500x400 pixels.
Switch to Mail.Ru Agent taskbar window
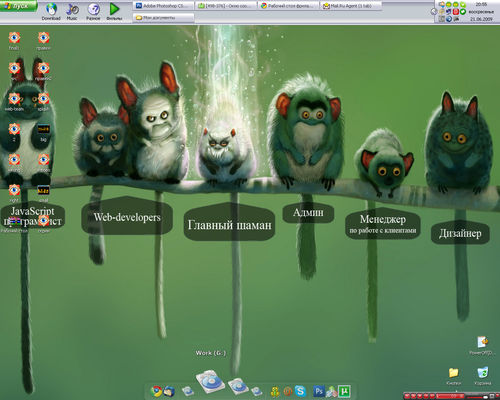pyautogui.click(x=351, y=6)
